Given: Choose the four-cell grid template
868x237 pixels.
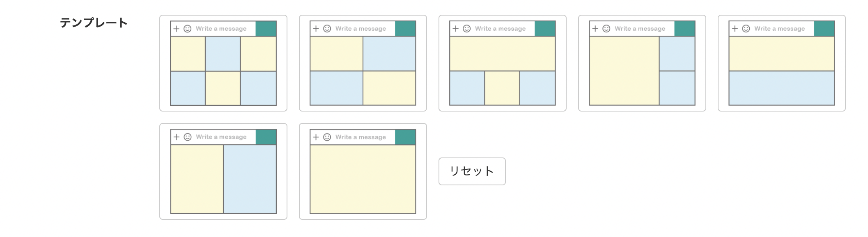Looking at the screenshot, I should pos(363,63).
